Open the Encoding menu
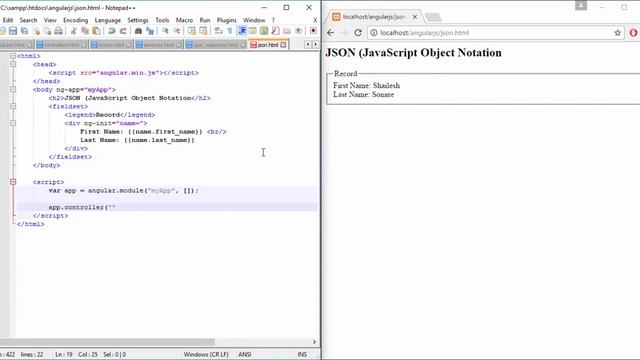Image resolution: width=640 pixels, height=360 pixels. (x=76, y=20)
